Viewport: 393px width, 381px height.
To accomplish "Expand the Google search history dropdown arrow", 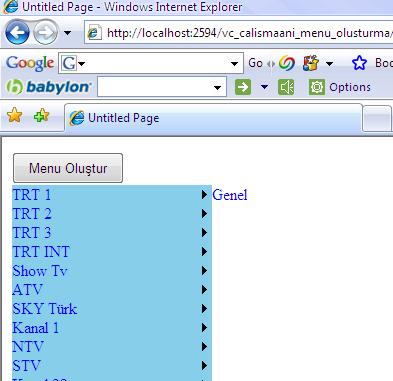I will [x=234, y=63].
